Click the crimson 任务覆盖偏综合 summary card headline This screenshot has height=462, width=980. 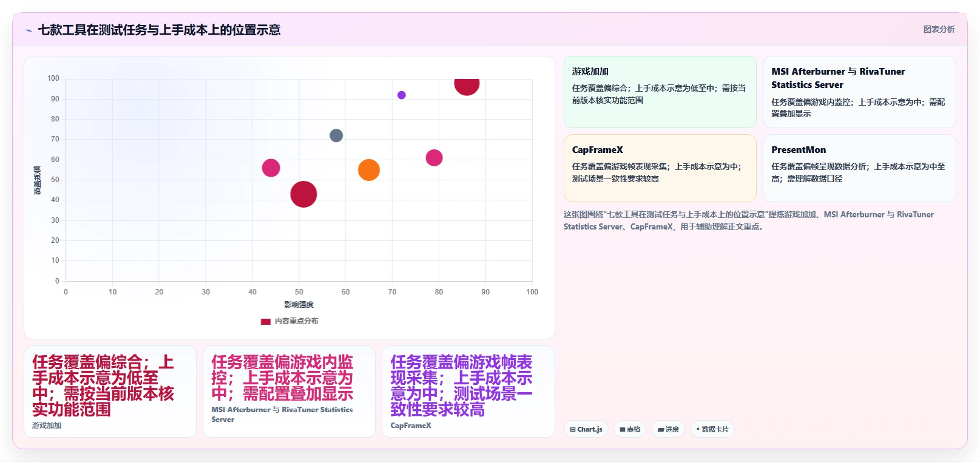[103, 386]
